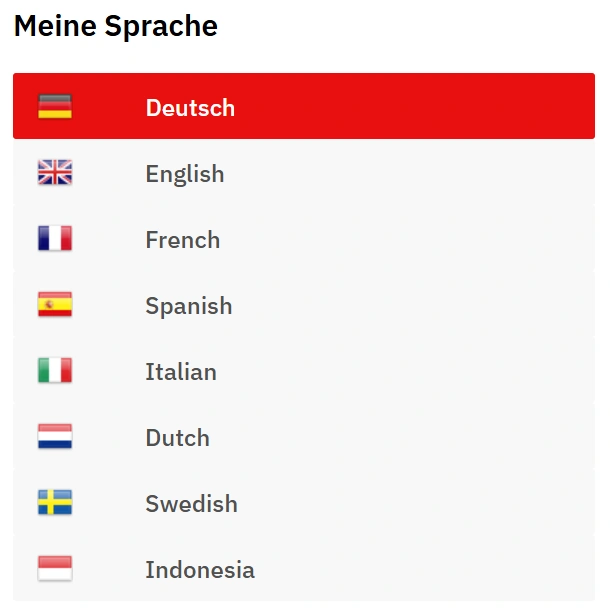Select the Deutsch language label

click(x=190, y=107)
